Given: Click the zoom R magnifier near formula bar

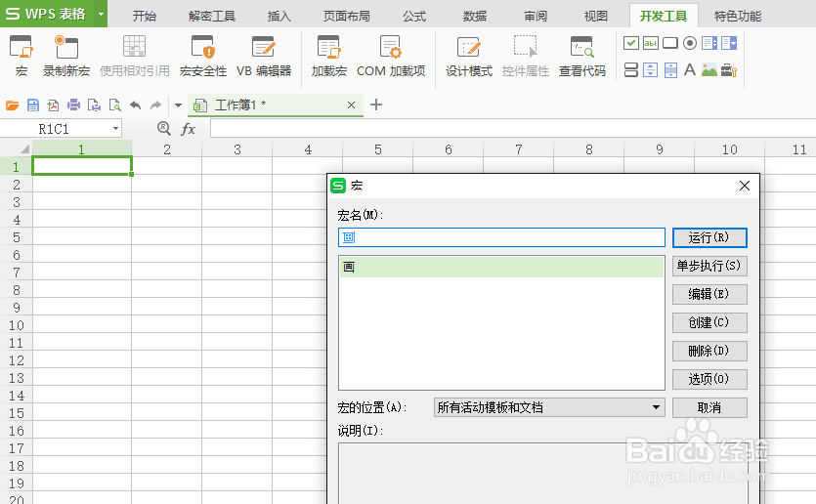Looking at the screenshot, I should pyautogui.click(x=164, y=128).
